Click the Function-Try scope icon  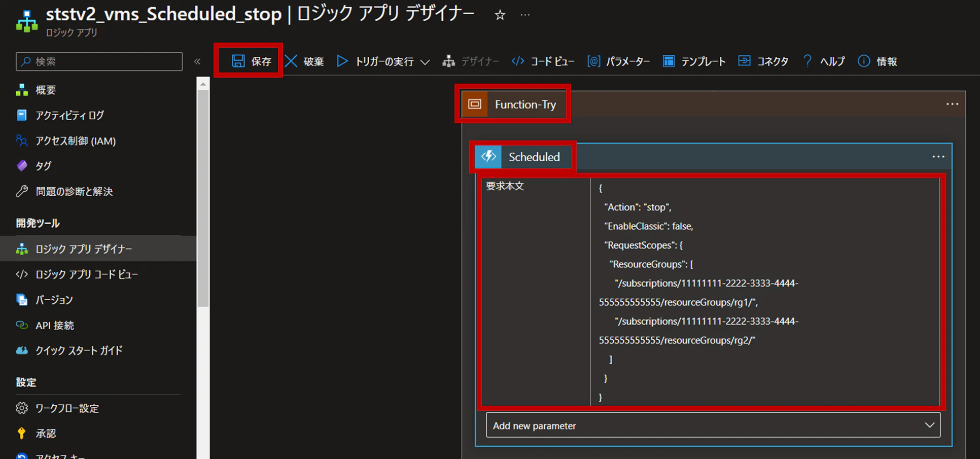pyautogui.click(x=475, y=104)
